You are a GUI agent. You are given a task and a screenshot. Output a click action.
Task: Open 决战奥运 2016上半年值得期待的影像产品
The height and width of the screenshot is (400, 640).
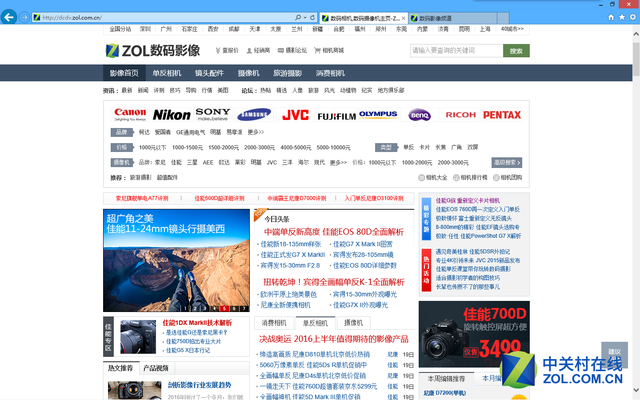pos(333,339)
